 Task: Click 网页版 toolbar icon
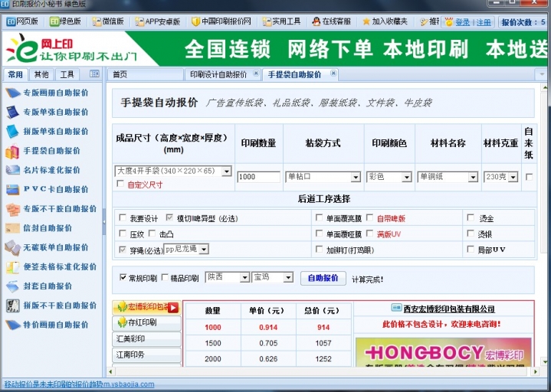pos(11,21)
